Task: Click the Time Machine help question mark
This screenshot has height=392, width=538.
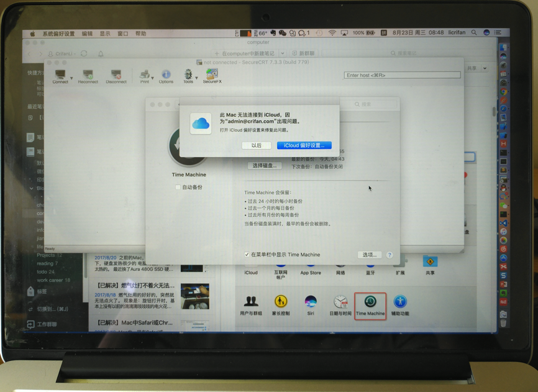Action: 390,255
